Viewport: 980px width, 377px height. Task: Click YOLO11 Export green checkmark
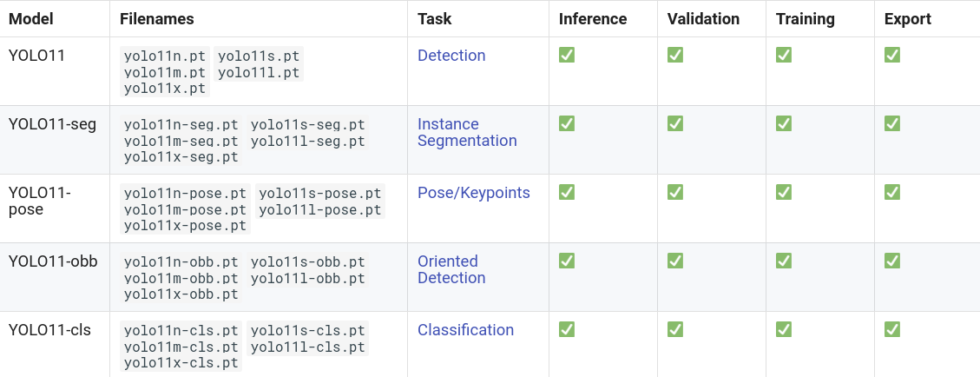[891, 55]
